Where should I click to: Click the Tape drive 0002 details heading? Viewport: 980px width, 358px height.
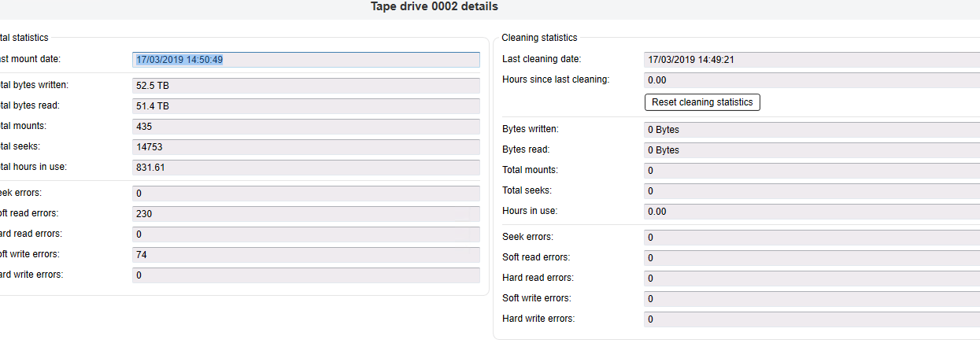pyautogui.click(x=434, y=6)
